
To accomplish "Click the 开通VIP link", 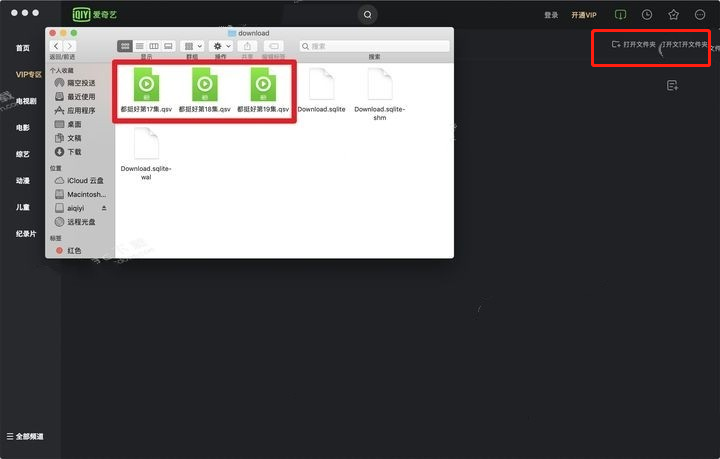I will 584,15.
